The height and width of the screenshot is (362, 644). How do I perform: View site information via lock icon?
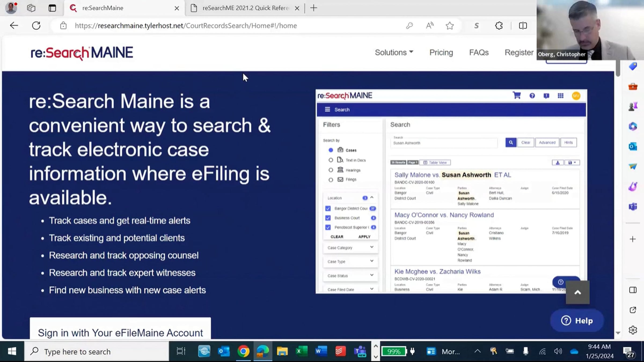pos(63,25)
